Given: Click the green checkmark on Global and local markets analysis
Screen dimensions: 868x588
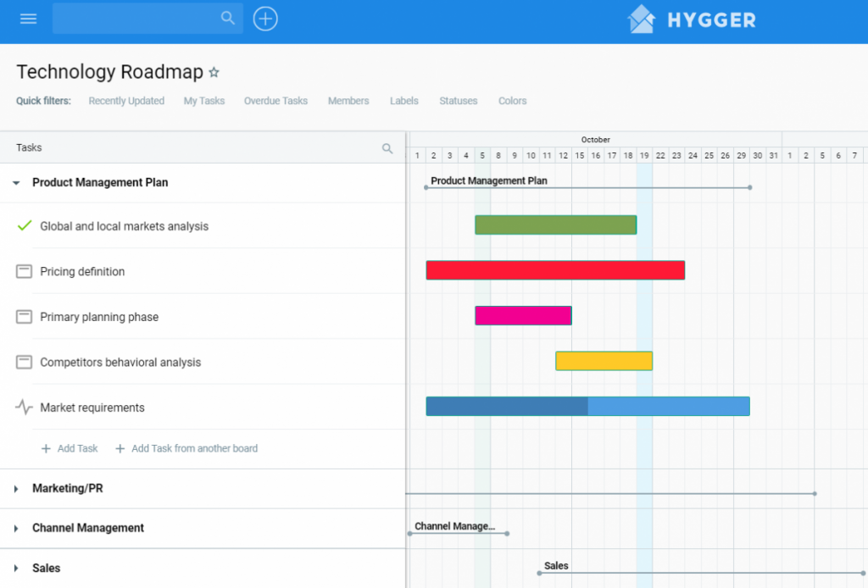Looking at the screenshot, I should [x=25, y=225].
